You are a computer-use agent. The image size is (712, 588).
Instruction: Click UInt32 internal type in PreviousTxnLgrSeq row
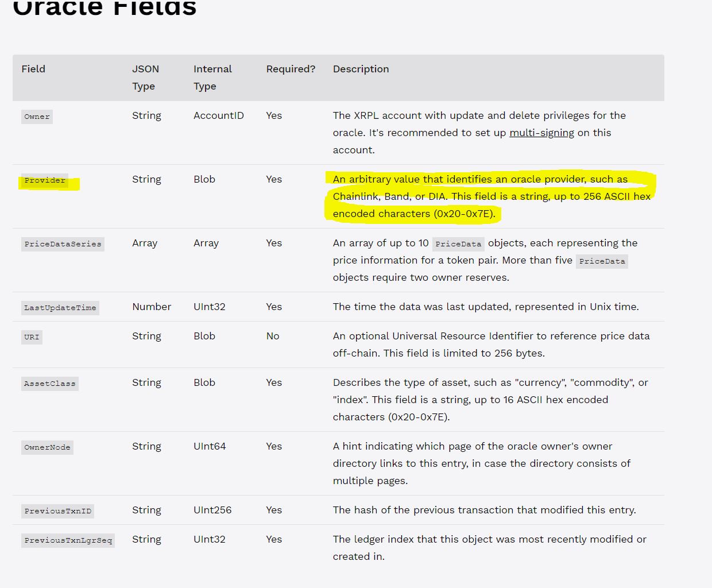coord(210,539)
